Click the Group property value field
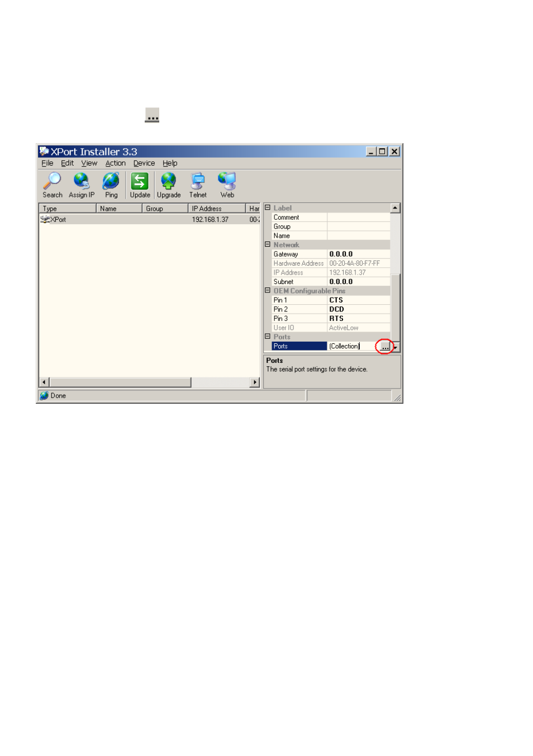533x756 pixels. (x=359, y=226)
